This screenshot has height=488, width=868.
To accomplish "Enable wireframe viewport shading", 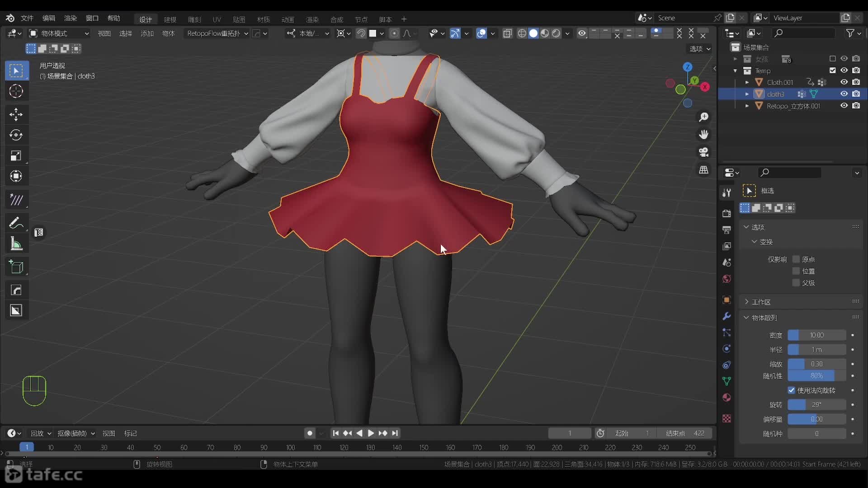I will 522,33.
